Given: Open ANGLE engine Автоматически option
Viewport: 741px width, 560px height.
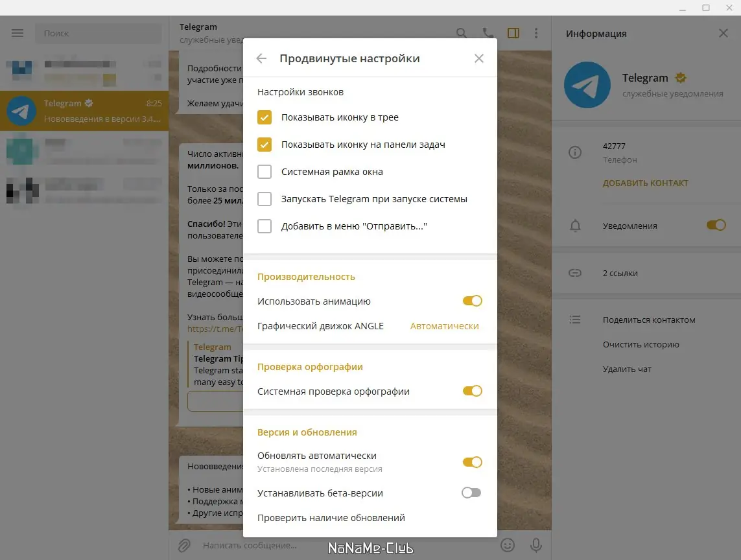Looking at the screenshot, I should click(444, 326).
